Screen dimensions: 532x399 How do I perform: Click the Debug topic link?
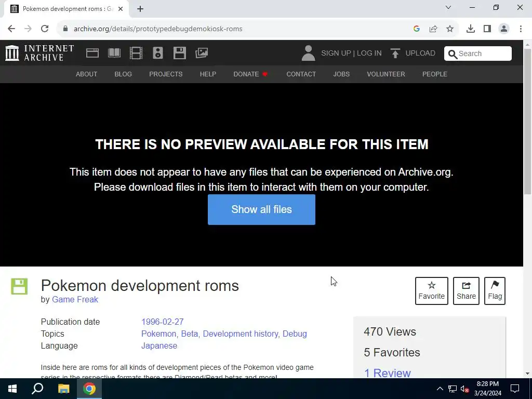pos(295,334)
